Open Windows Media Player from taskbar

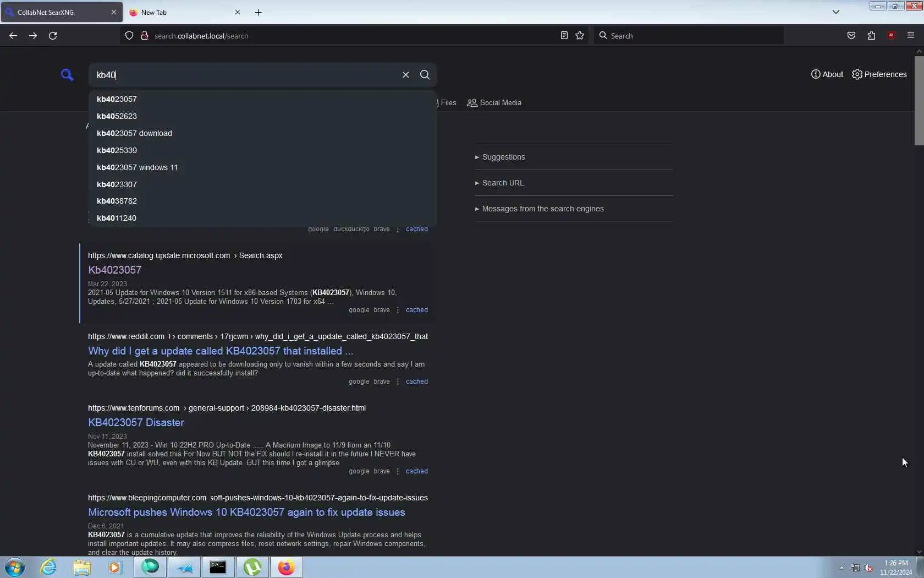(115, 568)
